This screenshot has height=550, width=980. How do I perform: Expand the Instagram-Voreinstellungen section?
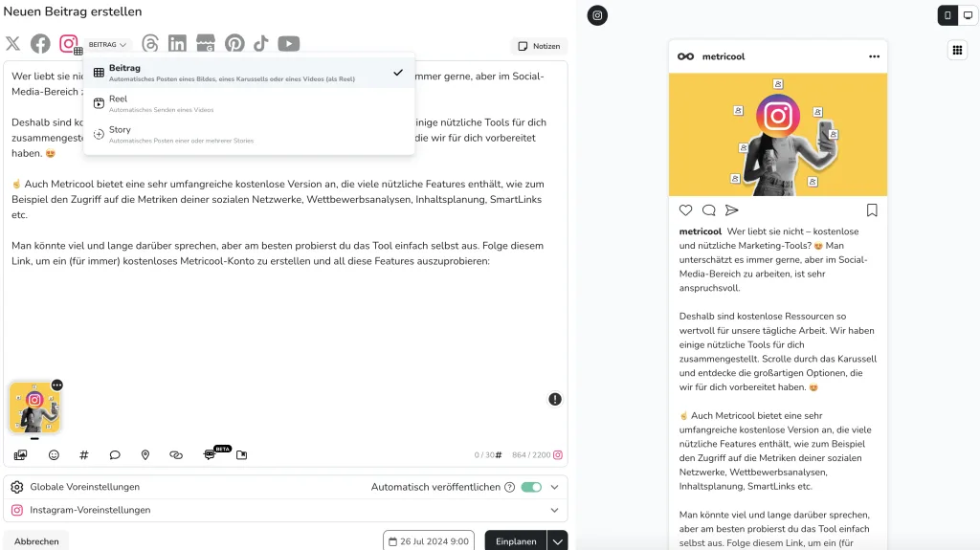[554, 510]
